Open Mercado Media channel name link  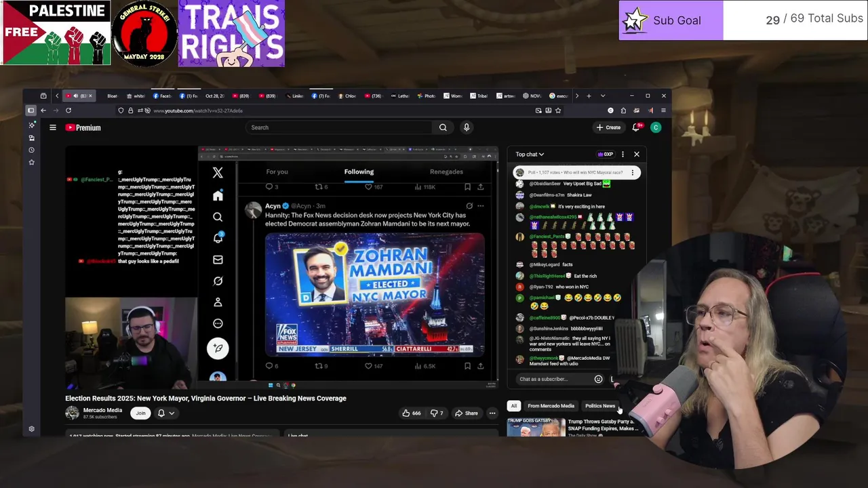(x=102, y=410)
